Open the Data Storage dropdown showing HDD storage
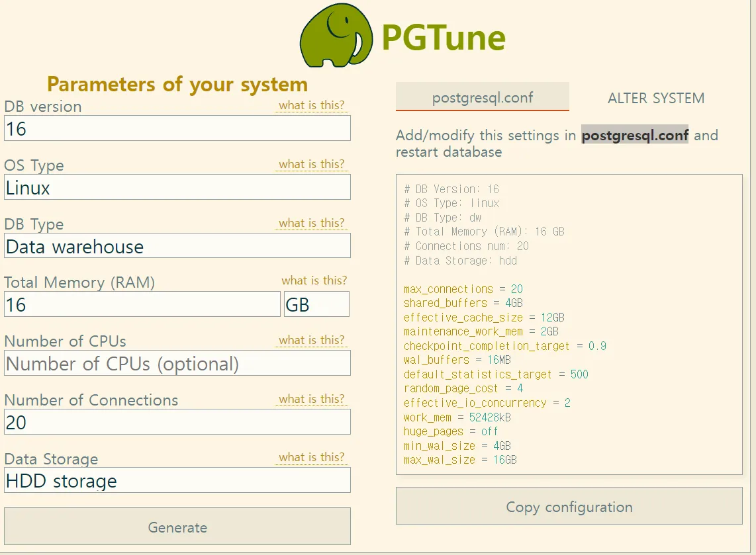756x555 pixels. point(177,480)
